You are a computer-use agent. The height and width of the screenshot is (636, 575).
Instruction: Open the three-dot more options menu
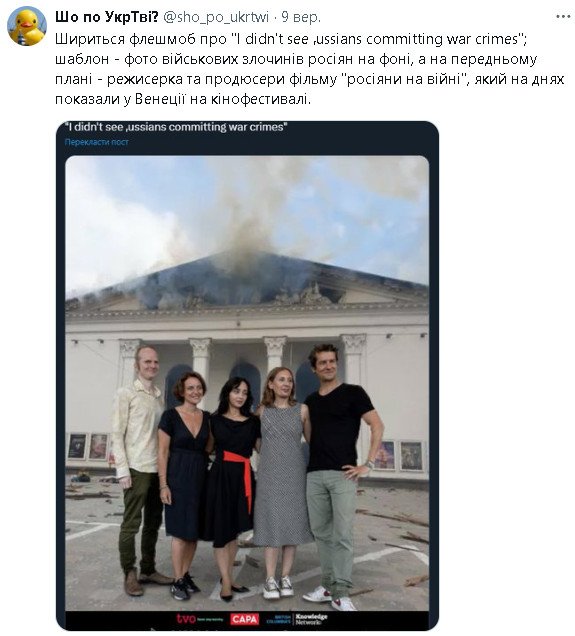point(563,17)
